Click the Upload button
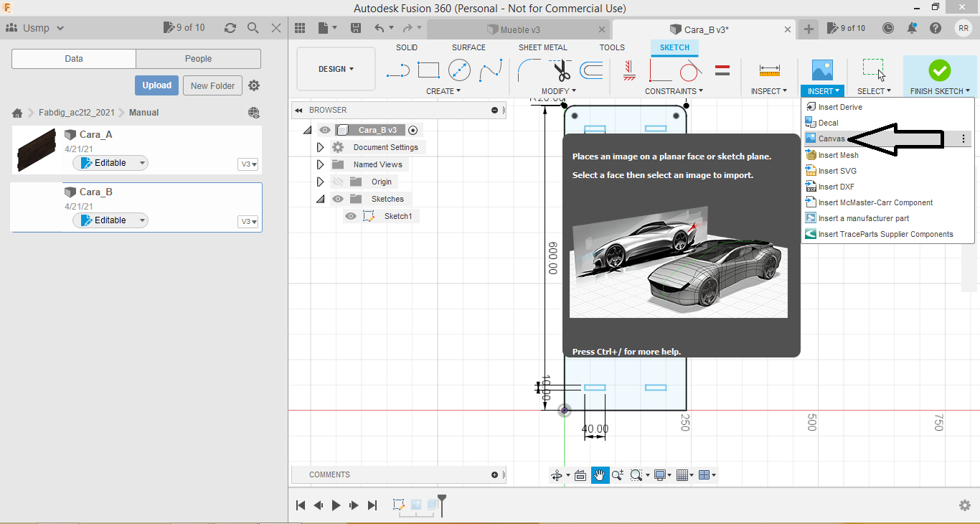Image resolution: width=980 pixels, height=524 pixels. point(156,85)
